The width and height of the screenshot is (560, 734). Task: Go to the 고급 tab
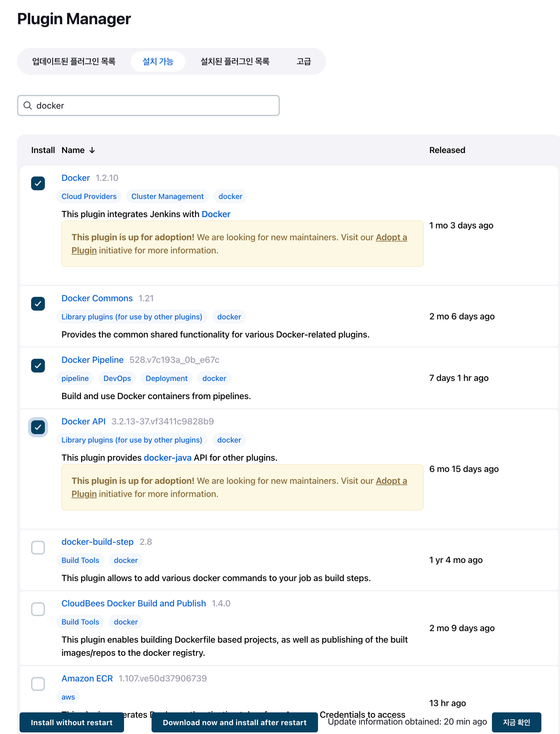[303, 61]
